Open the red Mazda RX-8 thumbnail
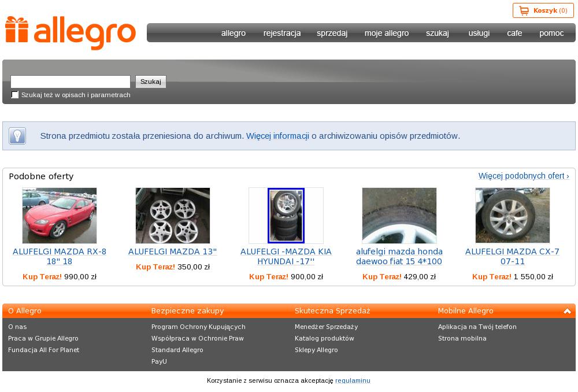The image size is (578, 392). point(60,215)
